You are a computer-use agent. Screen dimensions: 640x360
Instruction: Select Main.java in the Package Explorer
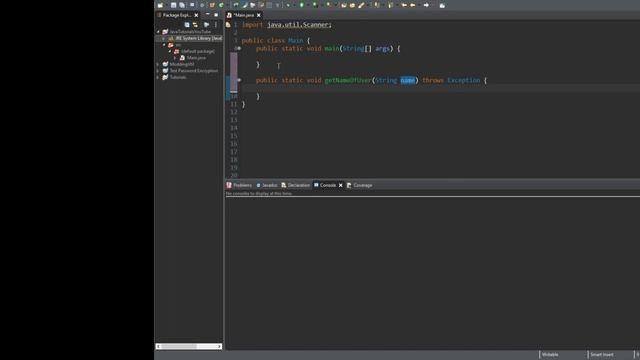196,58
